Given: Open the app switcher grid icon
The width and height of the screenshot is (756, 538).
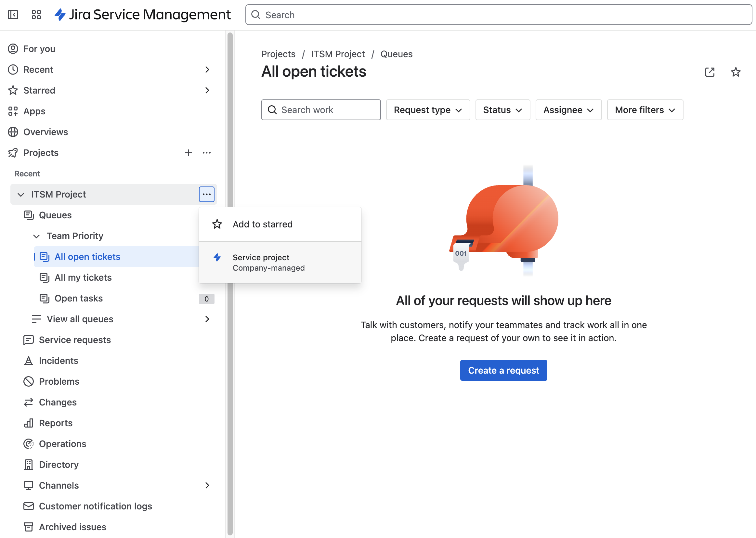Looking at the screenshot, I should pyautogui.click(x=36, y=15).
